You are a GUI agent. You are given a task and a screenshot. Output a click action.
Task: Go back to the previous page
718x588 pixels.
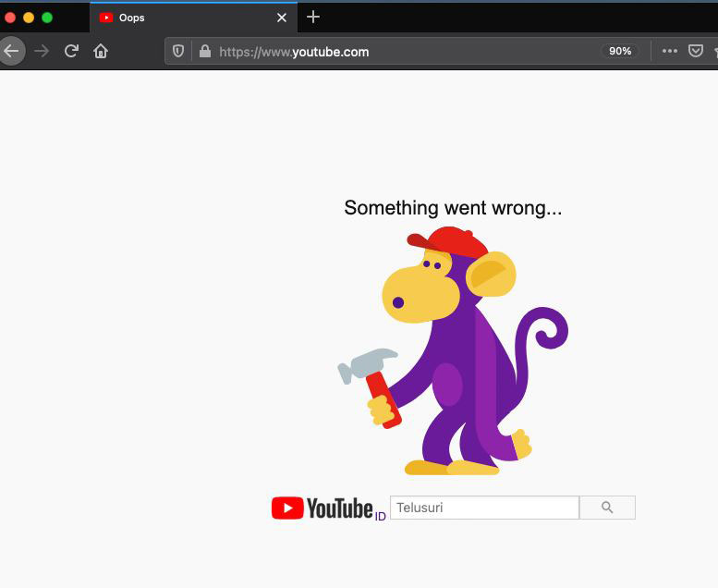pos(11,51)
